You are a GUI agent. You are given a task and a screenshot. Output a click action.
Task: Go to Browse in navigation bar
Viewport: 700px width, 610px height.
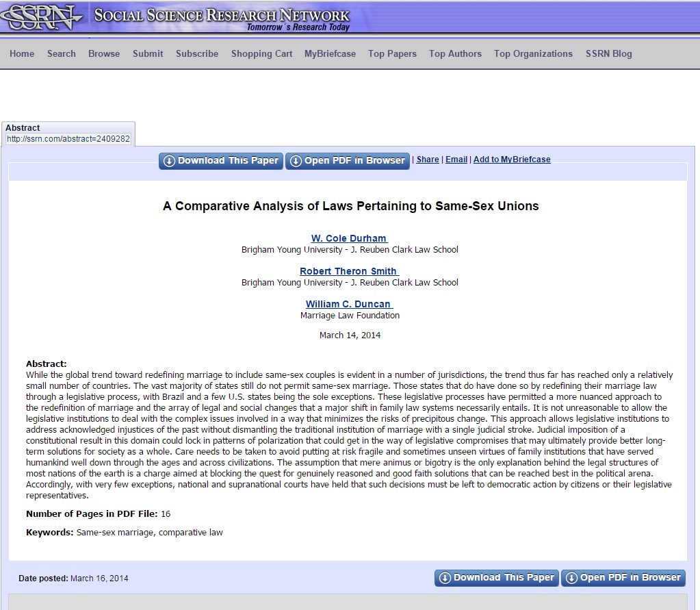click(x=104, y=53)
